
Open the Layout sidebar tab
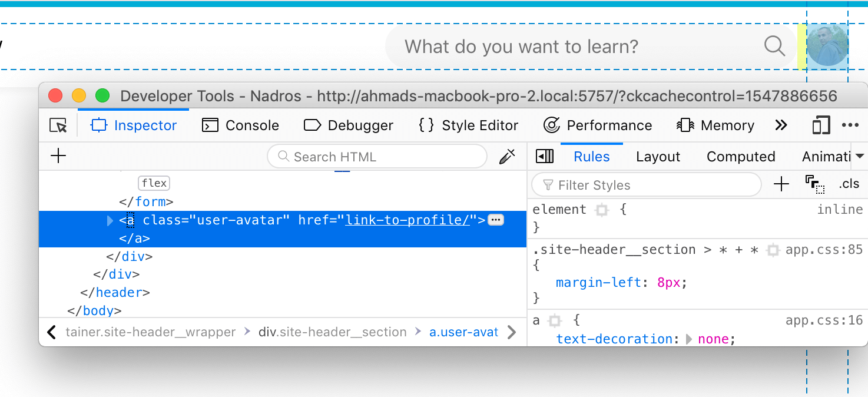658,157
